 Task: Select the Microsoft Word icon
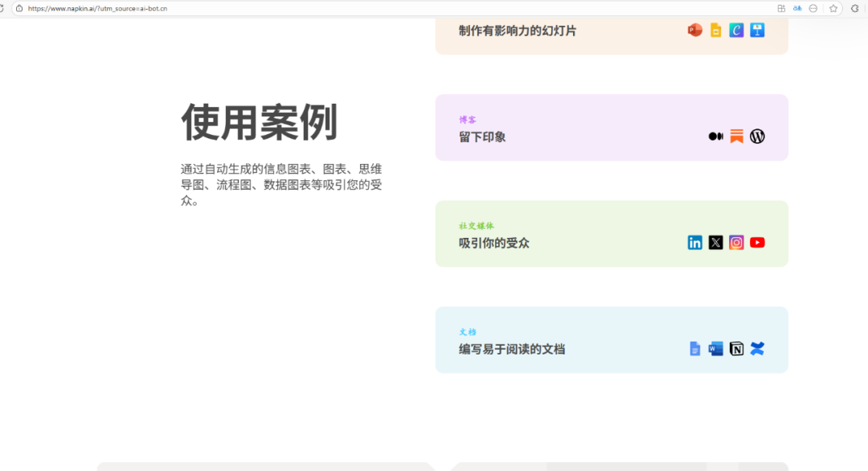pyautogui.click(x=715, y=349)
